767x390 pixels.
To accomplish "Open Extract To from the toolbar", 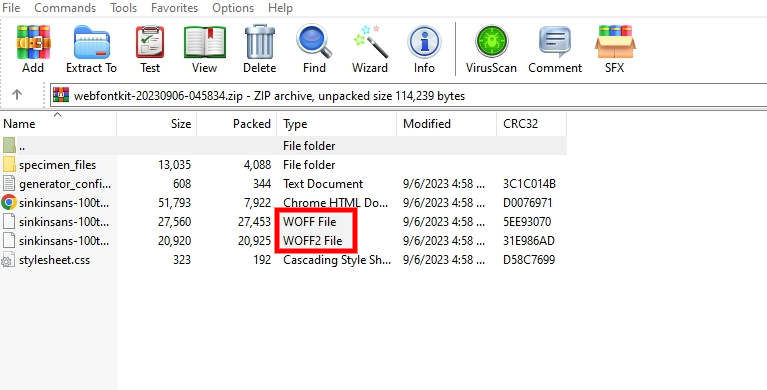I will click(x=91, y=49).
